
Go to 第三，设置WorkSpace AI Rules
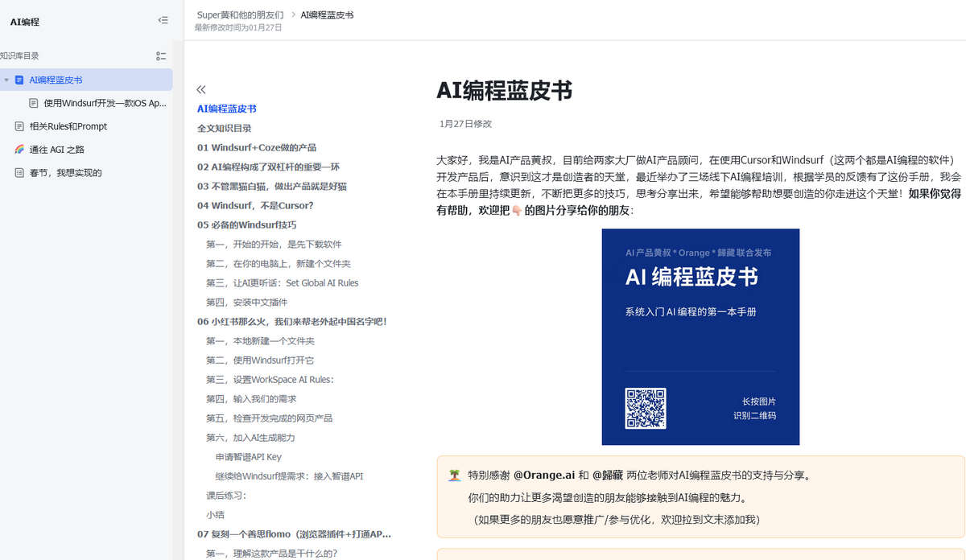click(270, 379)
